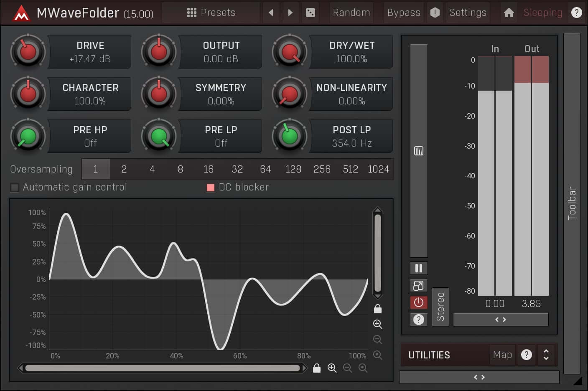Expand the meter width arrows below meters
Screen dimensions: 588x391
(501, 320)
